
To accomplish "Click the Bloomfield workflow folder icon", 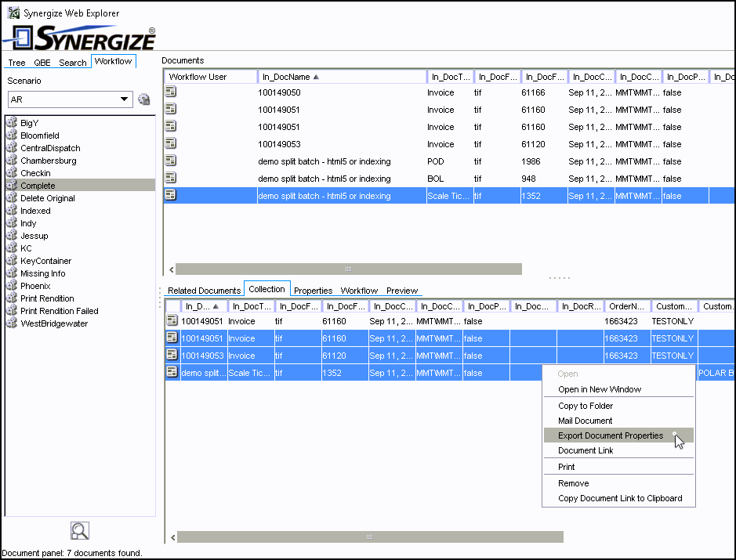I will (12, 135).
